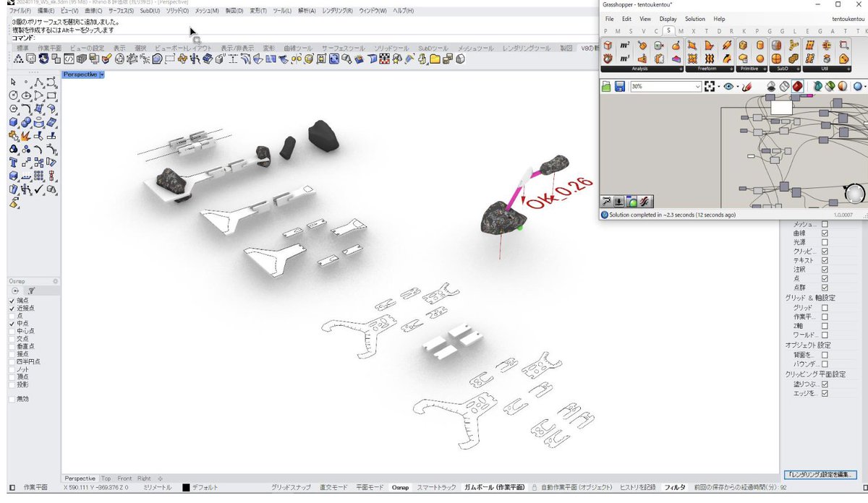Image resolution: width=868 pixels, height=503 pixels.
Task: Toggle the グリッド checkbox in right panel
Action: coord(825,308)
